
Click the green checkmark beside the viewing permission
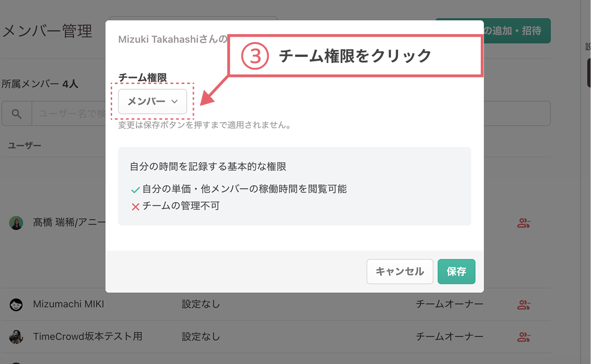(x=135, y=190)
